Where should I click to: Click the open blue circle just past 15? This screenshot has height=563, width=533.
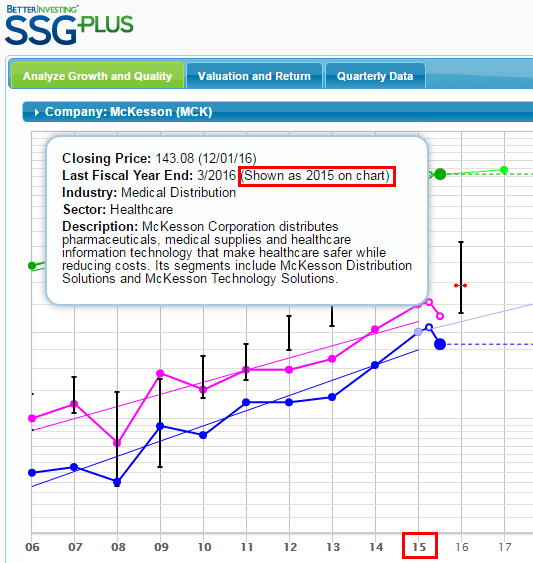click(x=429, y=327)
